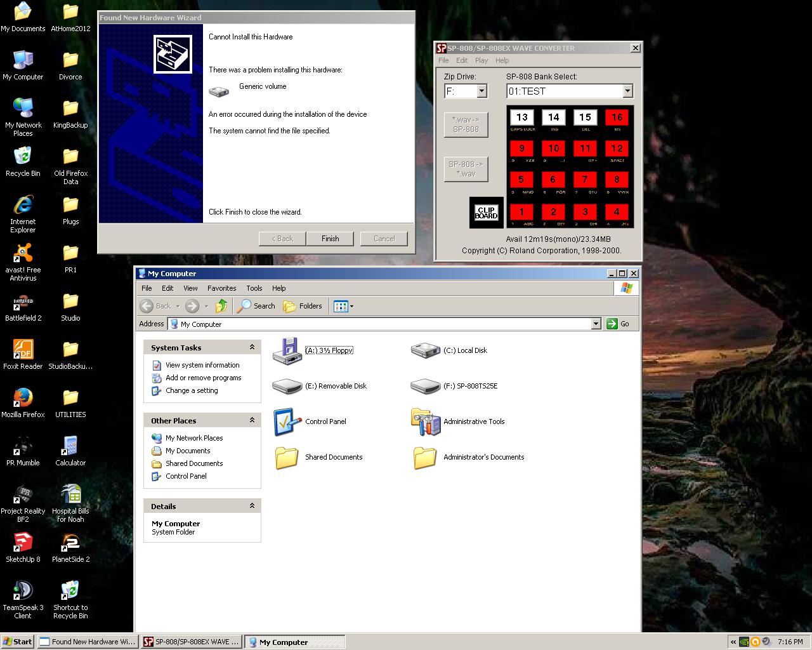Select the PR Mumble desktop icon
812x650 pixels.
click(x=23, y=446)
